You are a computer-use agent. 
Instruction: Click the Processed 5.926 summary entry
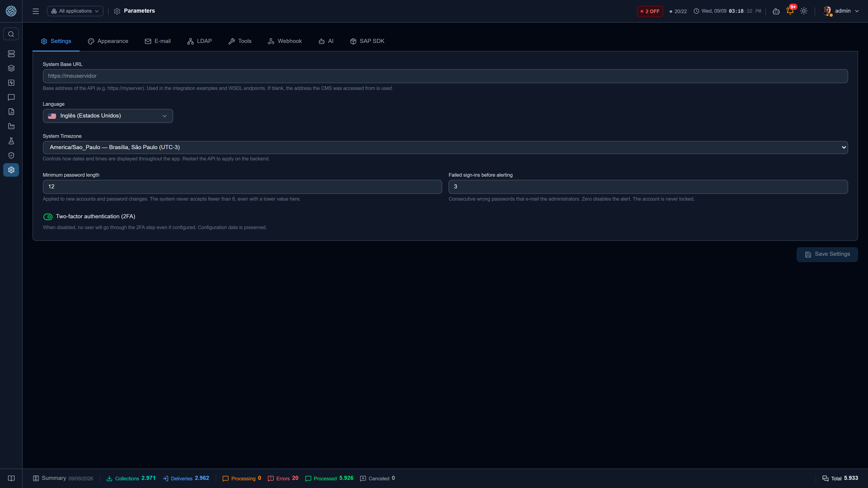click(x=329, y=478)
